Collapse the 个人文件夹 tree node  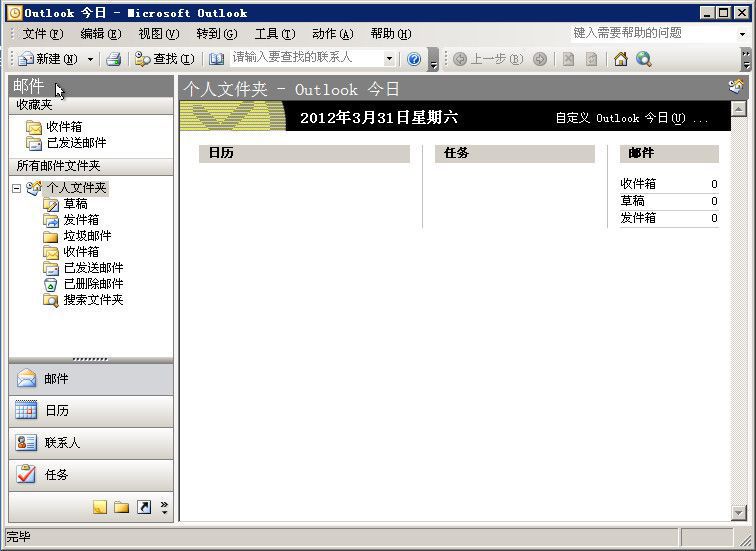click(16, 188)
